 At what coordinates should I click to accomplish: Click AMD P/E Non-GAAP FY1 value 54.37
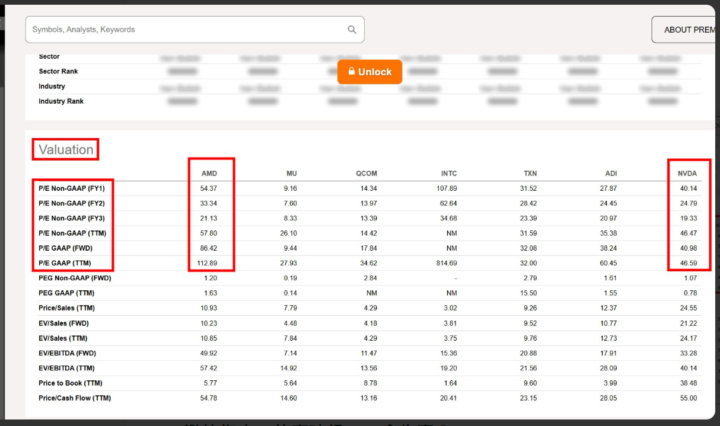click(x=208, y=188)
